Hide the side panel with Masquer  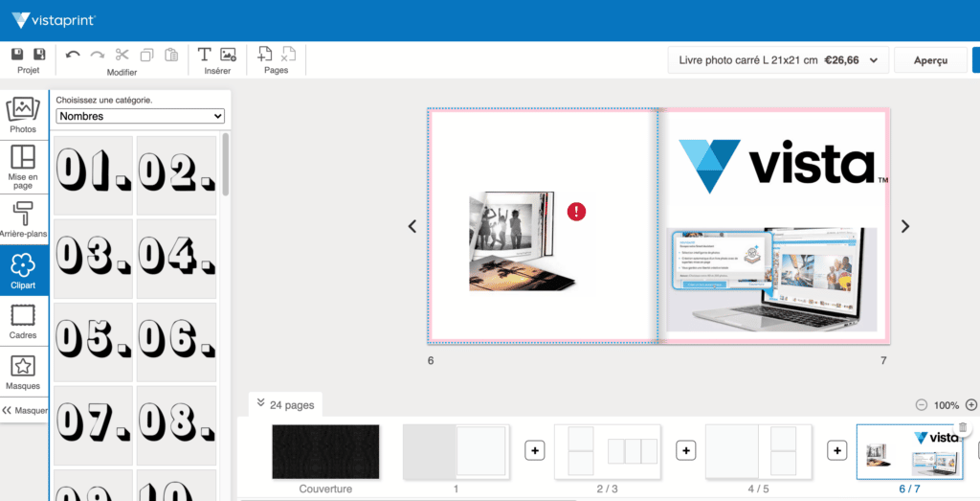click(24, 410)
